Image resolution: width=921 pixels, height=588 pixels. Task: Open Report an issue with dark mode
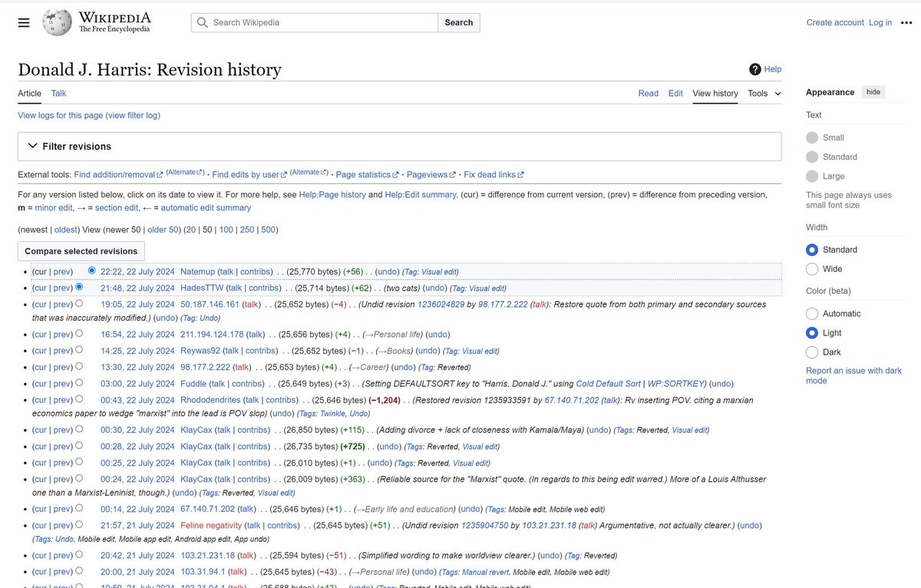[x=853, y=375]
